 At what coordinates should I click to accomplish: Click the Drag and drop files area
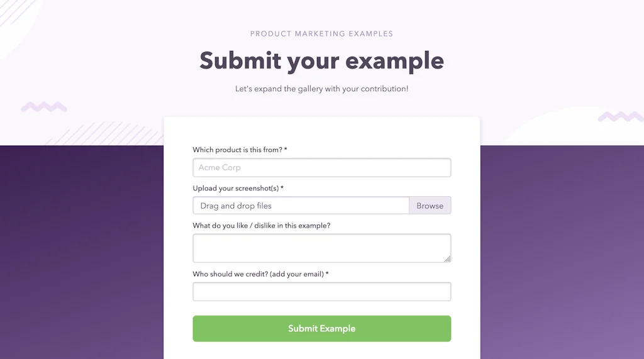[301, 206]
